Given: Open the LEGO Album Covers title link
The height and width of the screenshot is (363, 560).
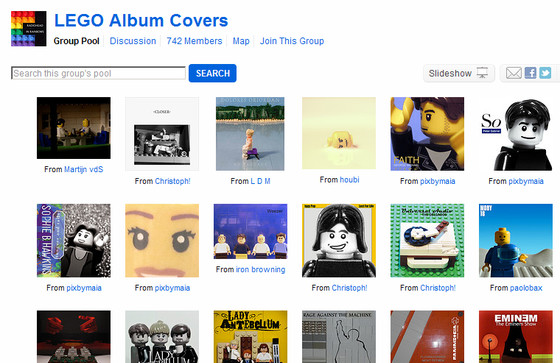Looking at the screenshot, I should [141, 20].
